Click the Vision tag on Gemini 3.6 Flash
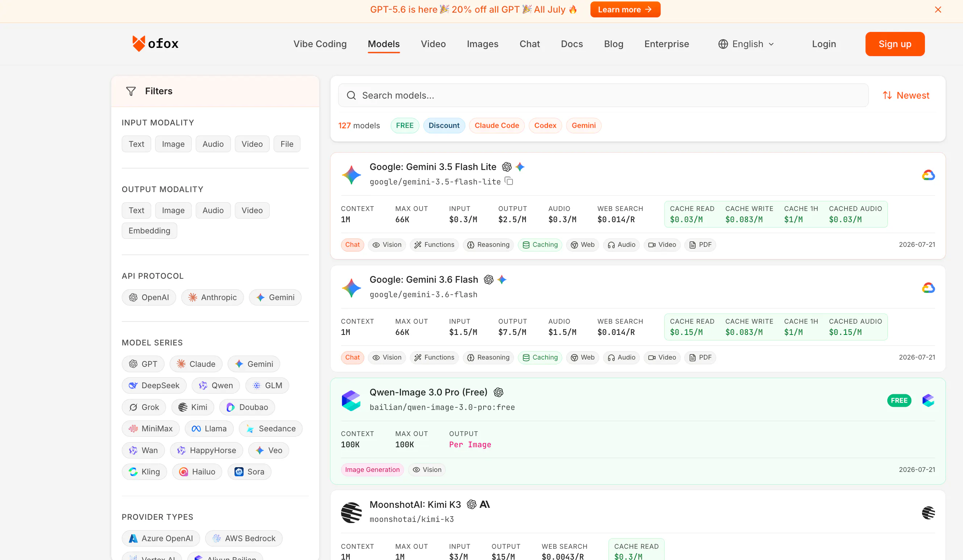Viewport: 963px width, 560px height. coord(387,357)
